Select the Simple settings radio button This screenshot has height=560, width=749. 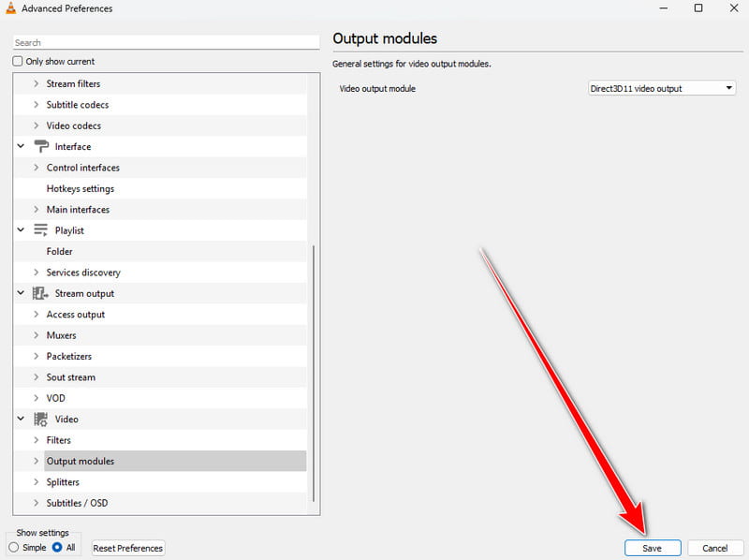click(14, 548)
